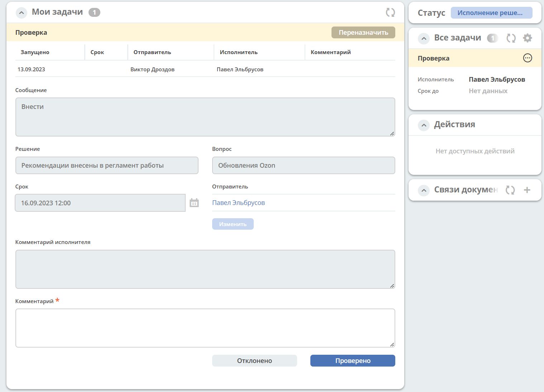Screen dimensions: 544x392
Task: Click the Нет данных deadline value
Action: click(x=488, y=91)
